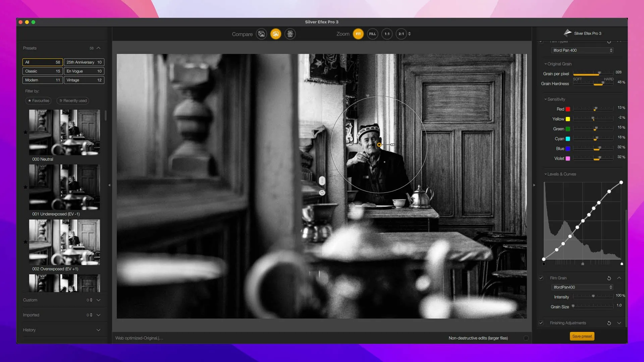Image resolution: width=644 pixels, height=362 pixels.
Task: Select the Vintage preset category
Action: [x=84, y=80]
